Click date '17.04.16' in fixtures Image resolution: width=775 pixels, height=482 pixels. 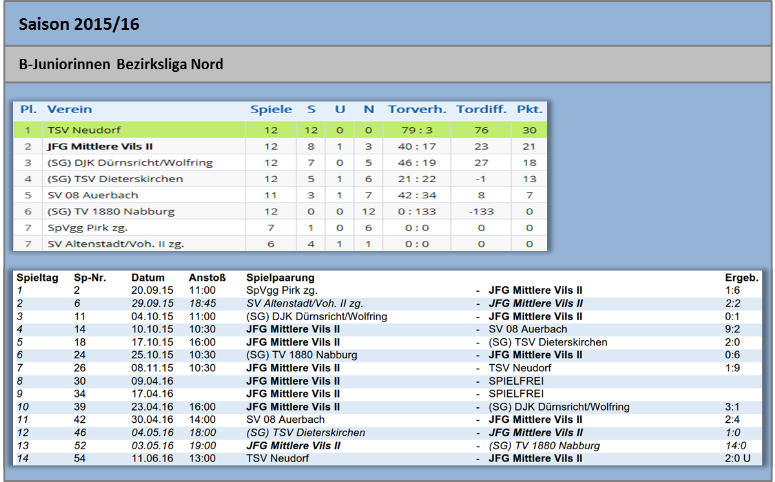(152, 394)
